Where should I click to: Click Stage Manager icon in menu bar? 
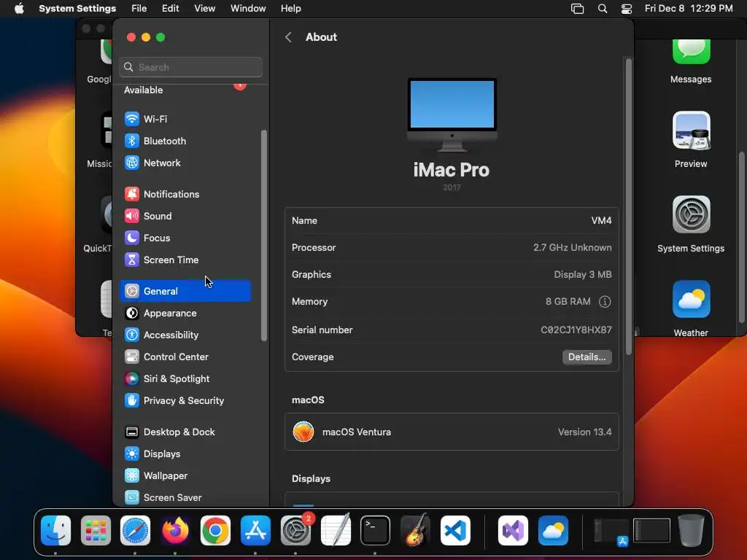578,9
